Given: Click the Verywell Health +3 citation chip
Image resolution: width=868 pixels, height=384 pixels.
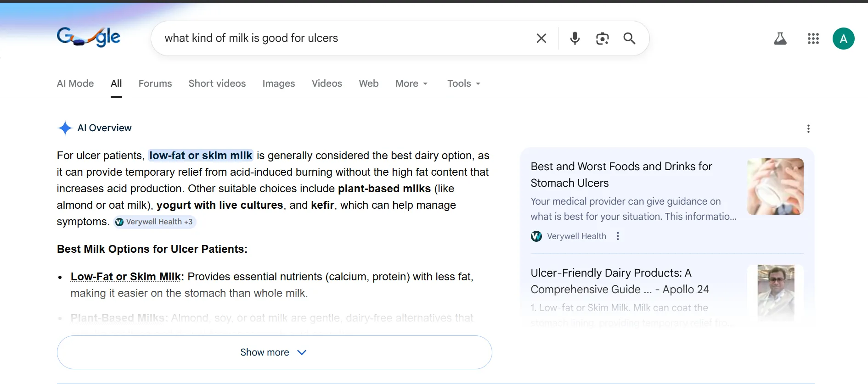Looking at the screenshot, I should 155,222.
